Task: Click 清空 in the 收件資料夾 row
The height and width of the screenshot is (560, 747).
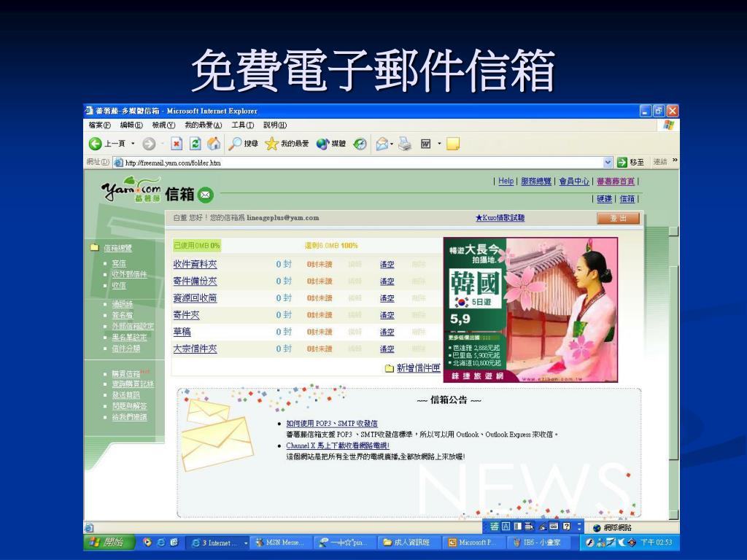Action: click(x=387, y=264)
